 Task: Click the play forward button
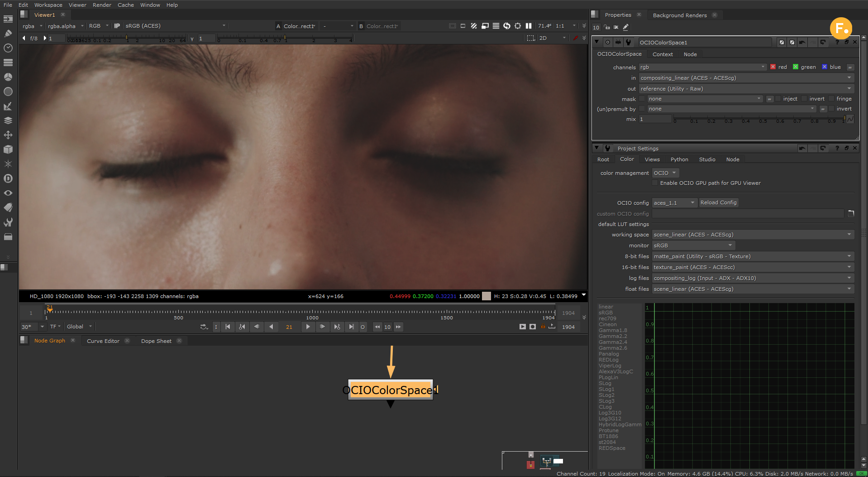tap(308, 327)
